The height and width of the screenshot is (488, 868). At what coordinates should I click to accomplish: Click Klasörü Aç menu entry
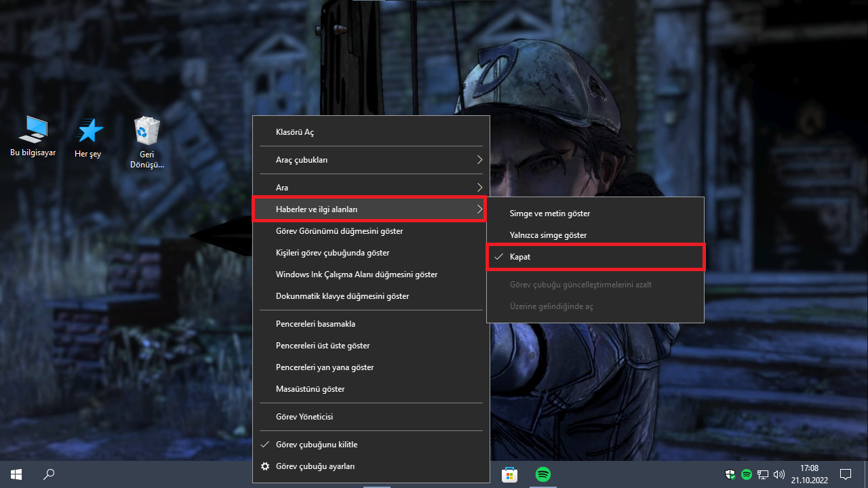click(x=371, y=132)
